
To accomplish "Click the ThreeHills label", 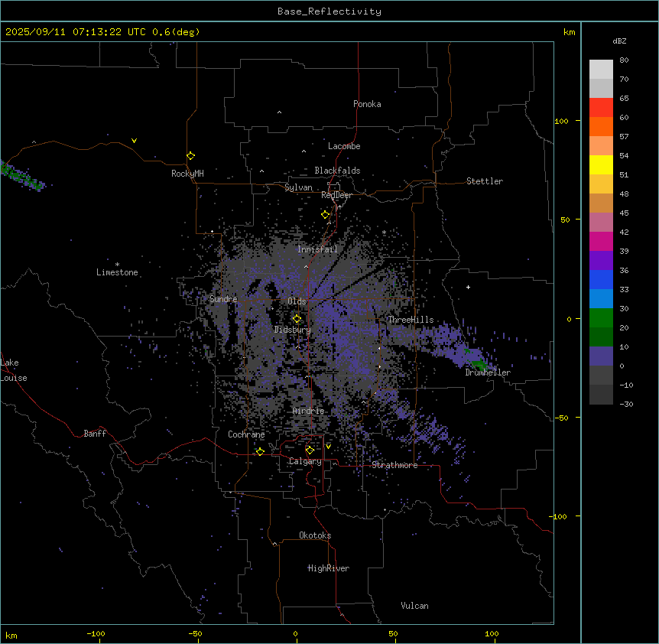I will (411, 320).
